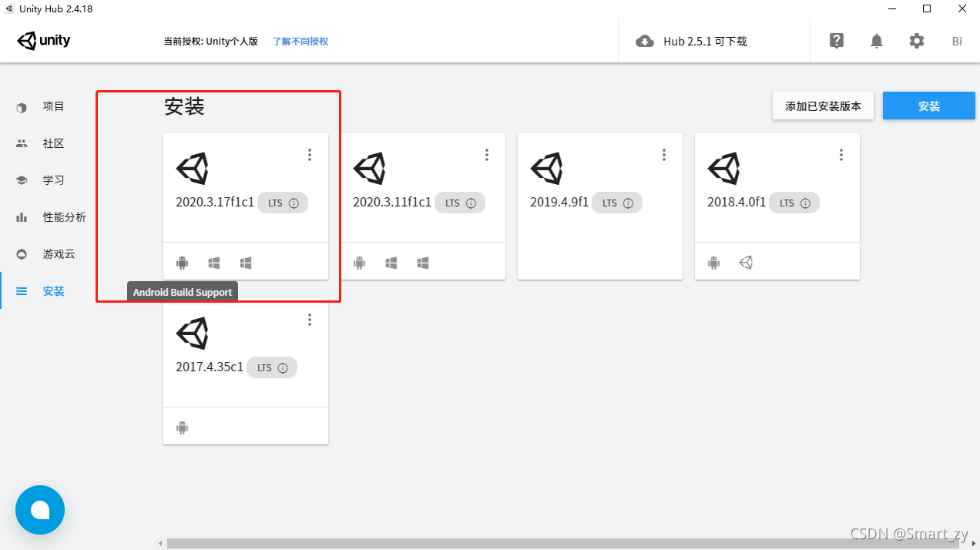Click the cloud download icon for Hub 2.5.1
The image size is (980, 550).
[645, 42]
